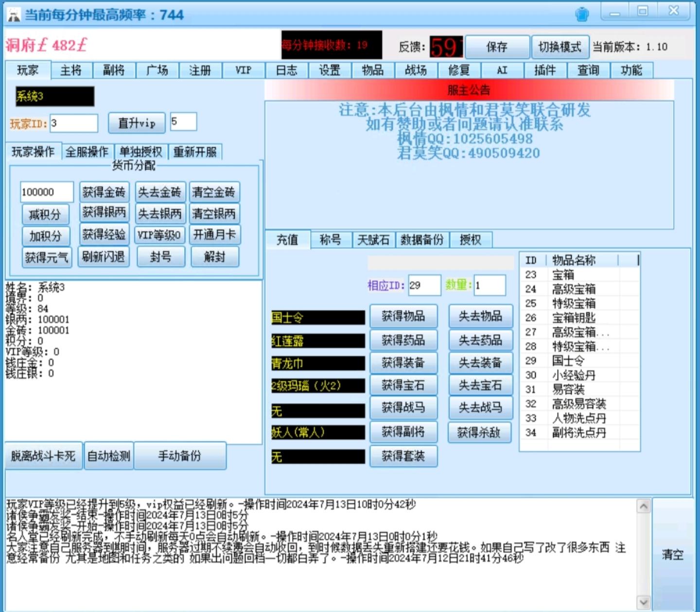Click the 加积分 button
The width and height of the screenshot is (700, 612).
coord(45,236)
